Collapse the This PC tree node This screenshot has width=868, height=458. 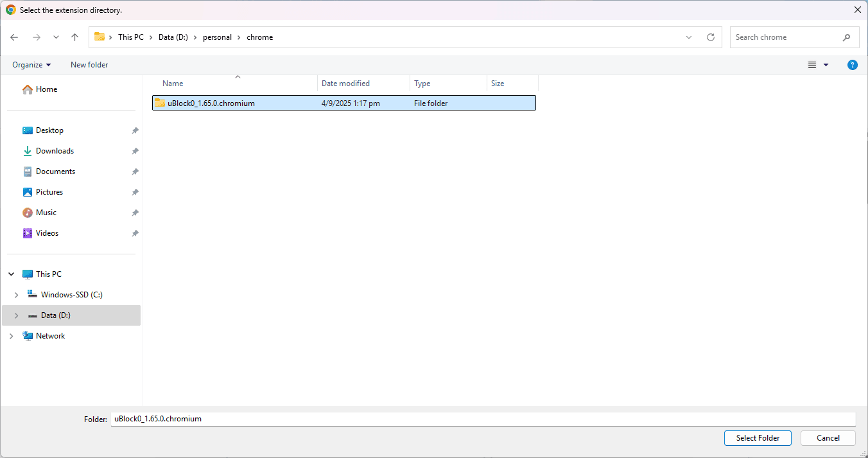coord(11,274)
